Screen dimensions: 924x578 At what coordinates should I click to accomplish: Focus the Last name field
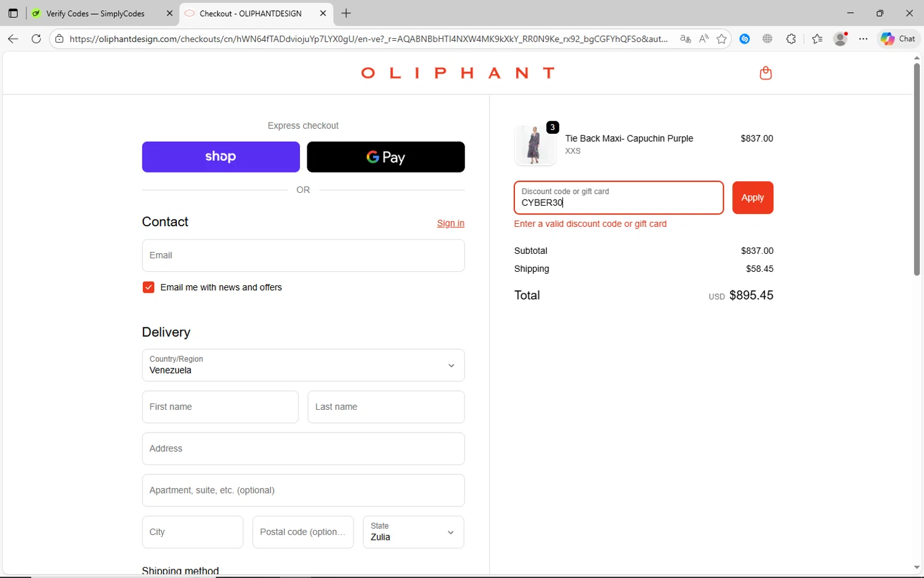point(386,407)
